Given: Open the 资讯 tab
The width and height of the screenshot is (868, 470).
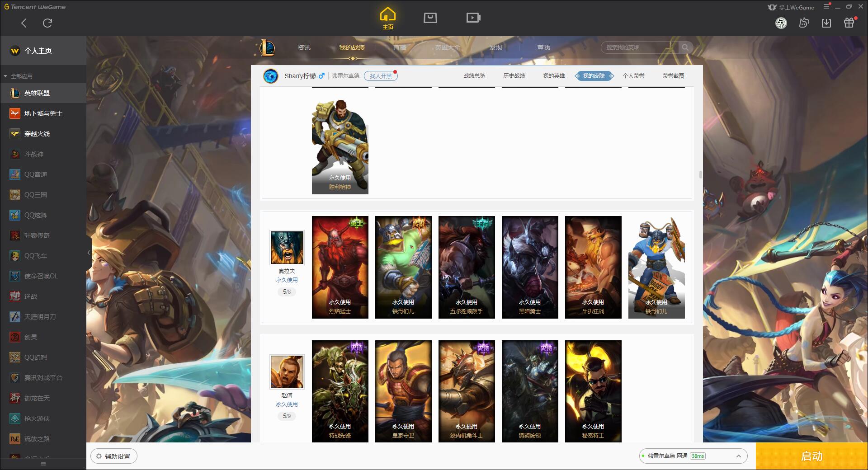Looking at the screenshot, I should click(304, 47).
